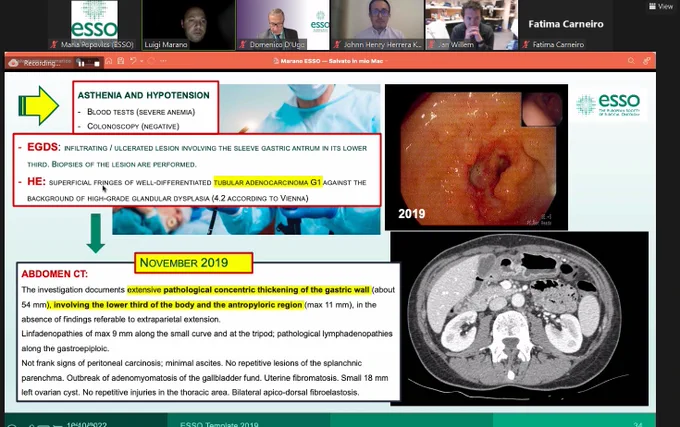Viewport: 680px width, 427px height.
Task: Open the Zoom View layout menu
Action: (x=661, y=6)
